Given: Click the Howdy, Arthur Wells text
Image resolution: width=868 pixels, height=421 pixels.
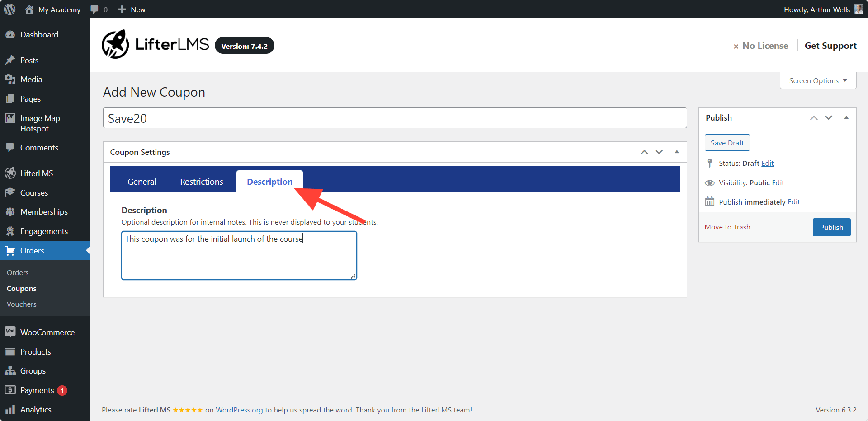Looking at the screenshot, I should pyautogui.click(x=816, y=9).
